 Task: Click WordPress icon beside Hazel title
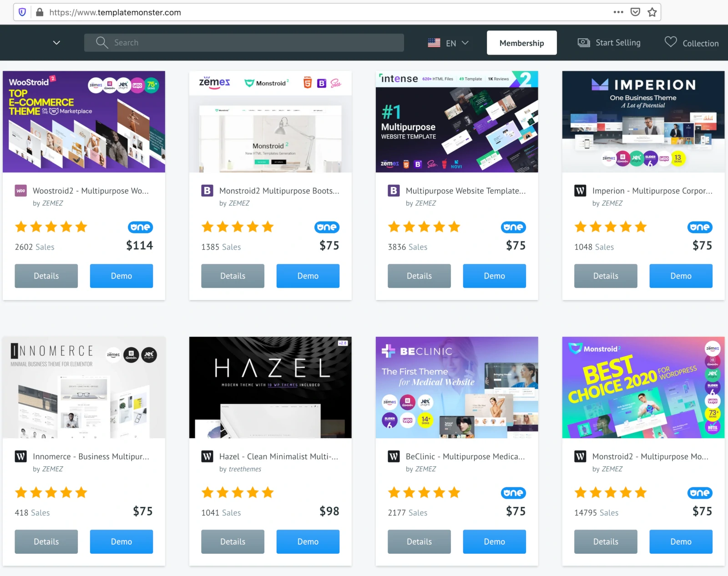(207, 456)
